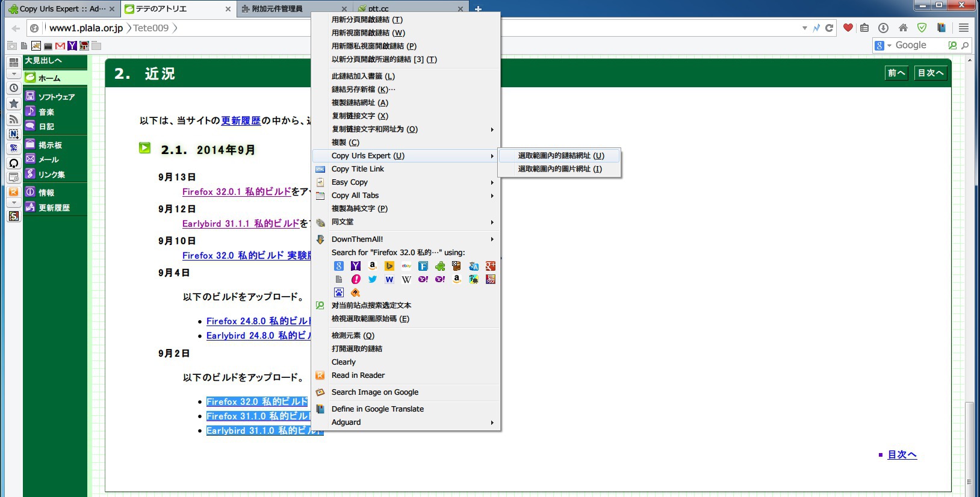Image resolution: width=980 pixels, height=497 pixels.
Task: Go to the browser Home page icon
Action: tap(903, 28)
